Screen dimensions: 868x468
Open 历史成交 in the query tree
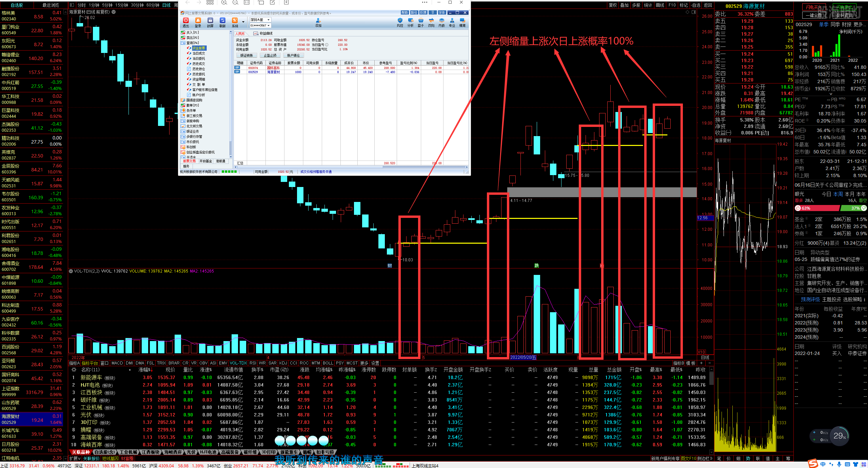[199, 64]
